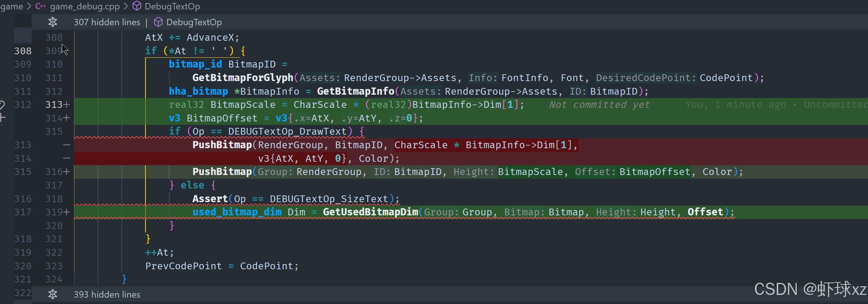Click sticky header DebugTextOp label
Screen dimensions: 868x304
click(x=194, y=22)
